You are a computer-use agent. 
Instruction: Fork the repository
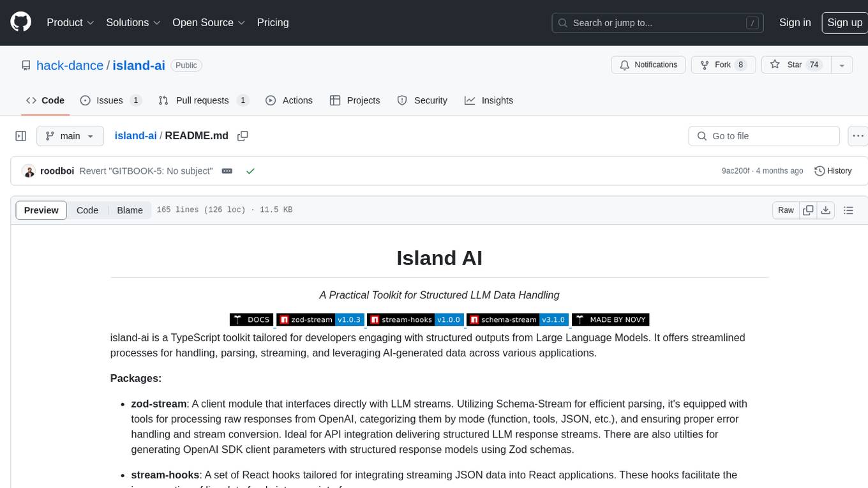(x=723, y=65)
